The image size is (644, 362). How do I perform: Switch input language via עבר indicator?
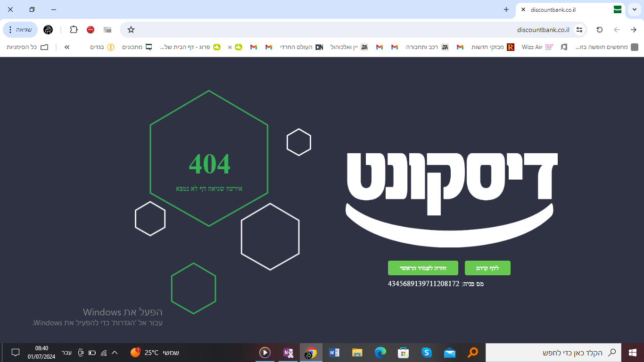[67, 353]
